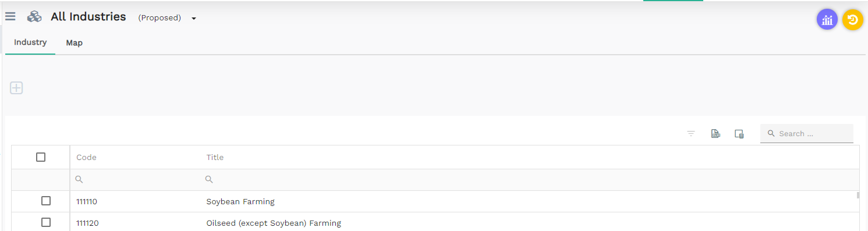Toggle the select-all header checkbox
The width and height of the screenshot is (868, 231).
pyautogui.click(x=41, y=157)
